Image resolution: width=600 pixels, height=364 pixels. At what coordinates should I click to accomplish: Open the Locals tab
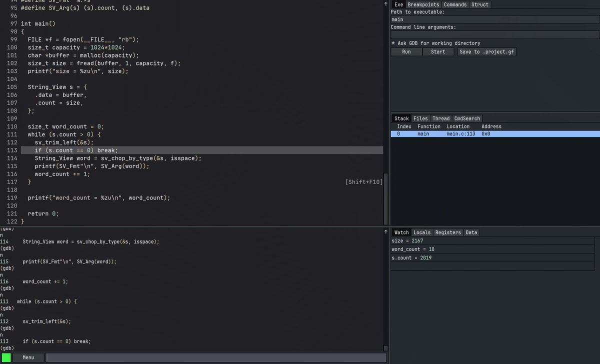[x=422, y=232]
